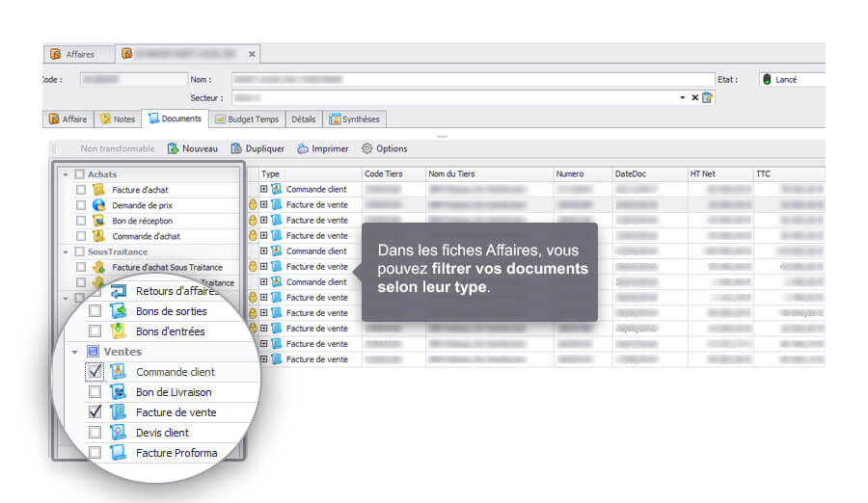Collapse the Ventes tree group

74,352
